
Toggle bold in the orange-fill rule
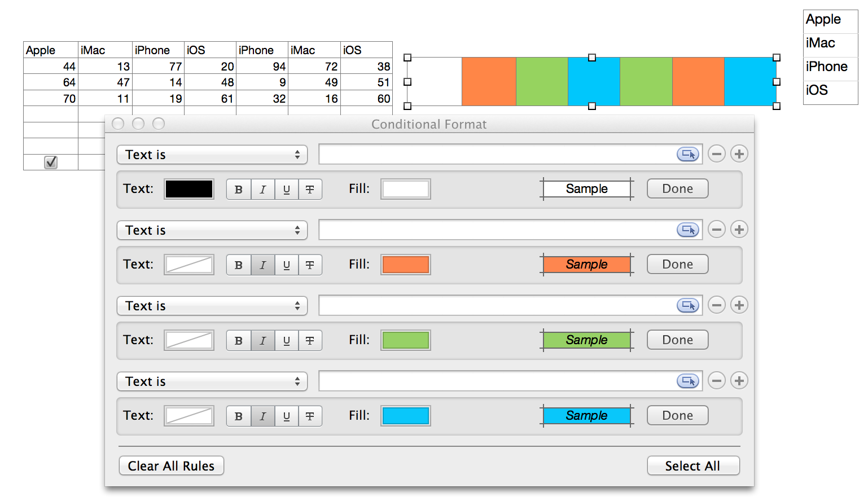(x=239, y=265)
